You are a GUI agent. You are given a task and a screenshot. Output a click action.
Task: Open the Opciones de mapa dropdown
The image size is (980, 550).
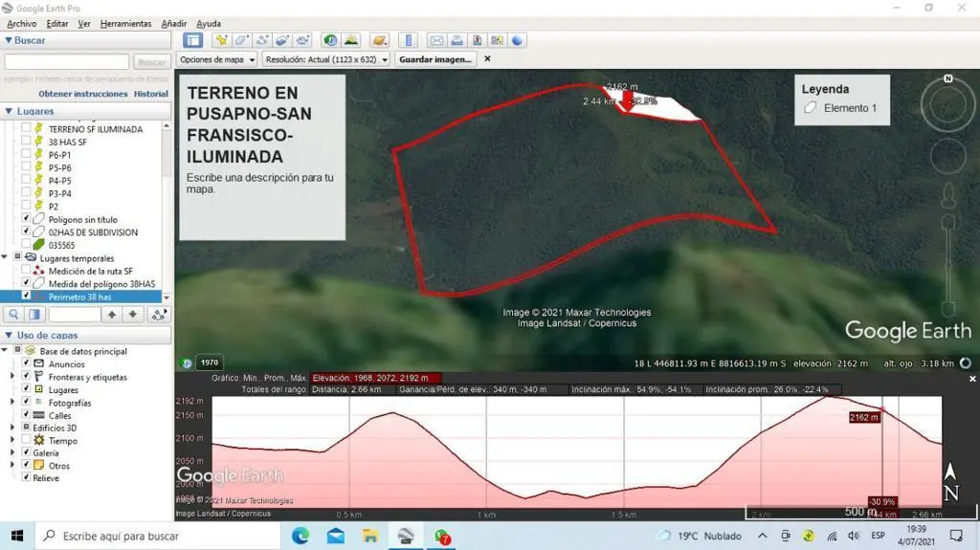(x=217, y=59)
